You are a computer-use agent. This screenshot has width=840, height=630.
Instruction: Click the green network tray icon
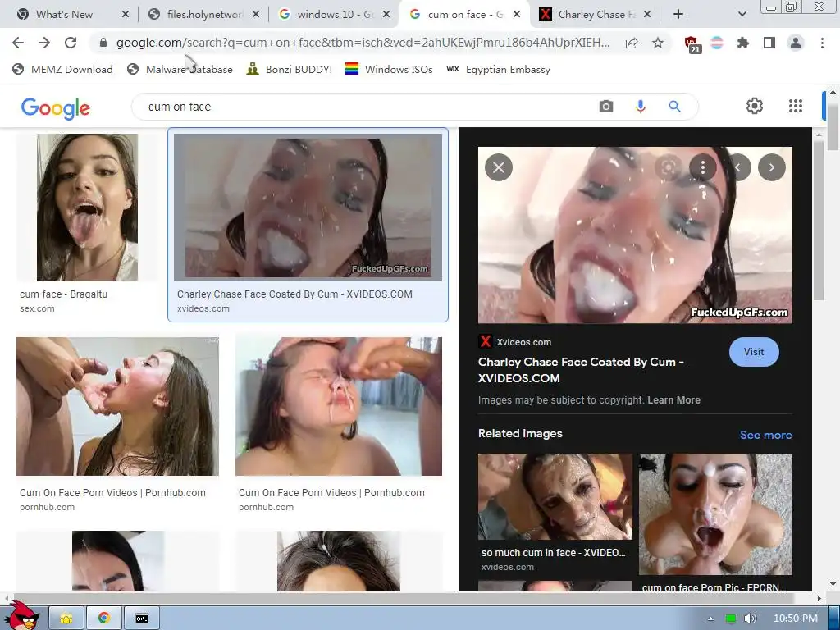(x=730, y=619)
